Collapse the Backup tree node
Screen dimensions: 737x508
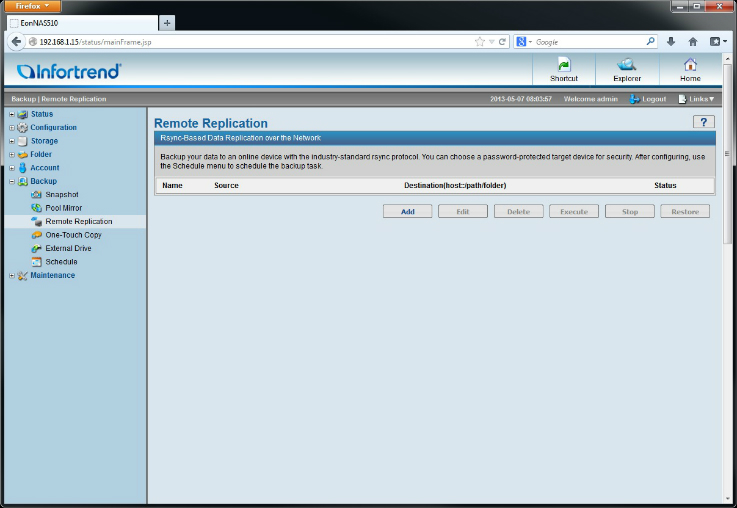click(x=12, y=181)
